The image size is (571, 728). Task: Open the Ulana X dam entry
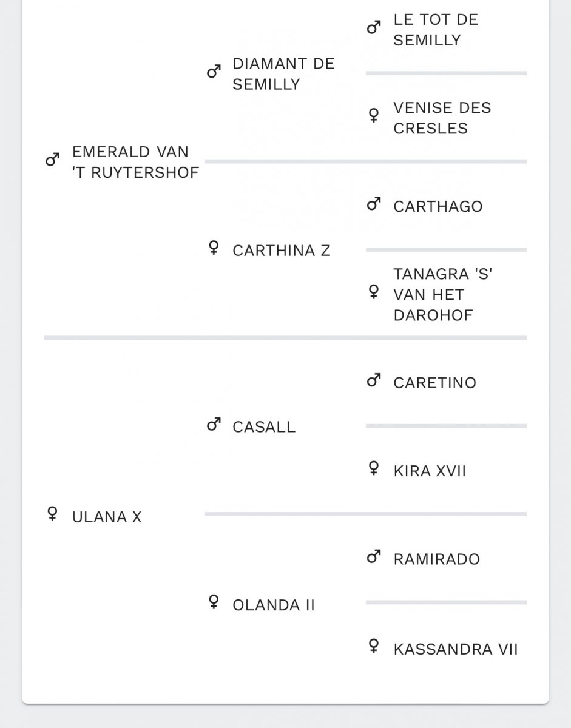click(107, 517)
